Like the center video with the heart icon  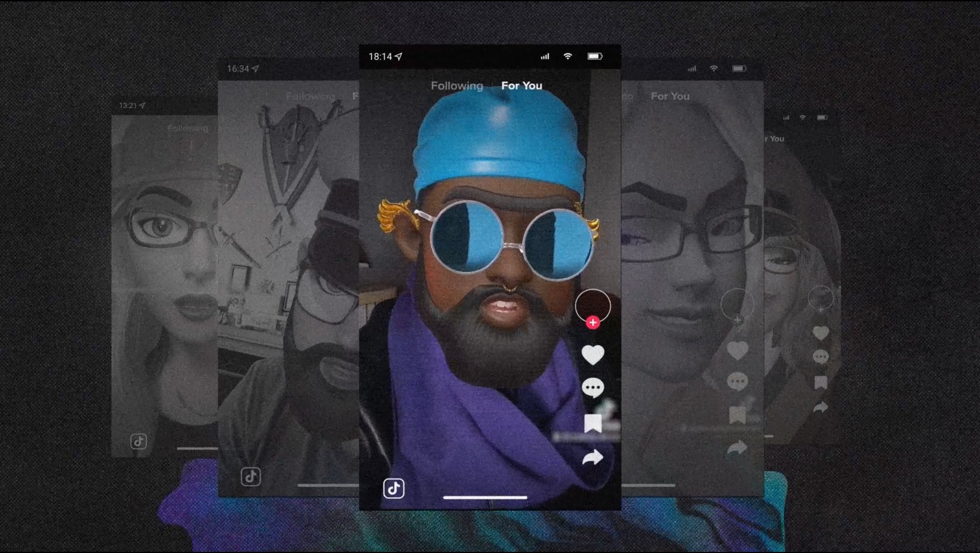[x=592, y=355]
